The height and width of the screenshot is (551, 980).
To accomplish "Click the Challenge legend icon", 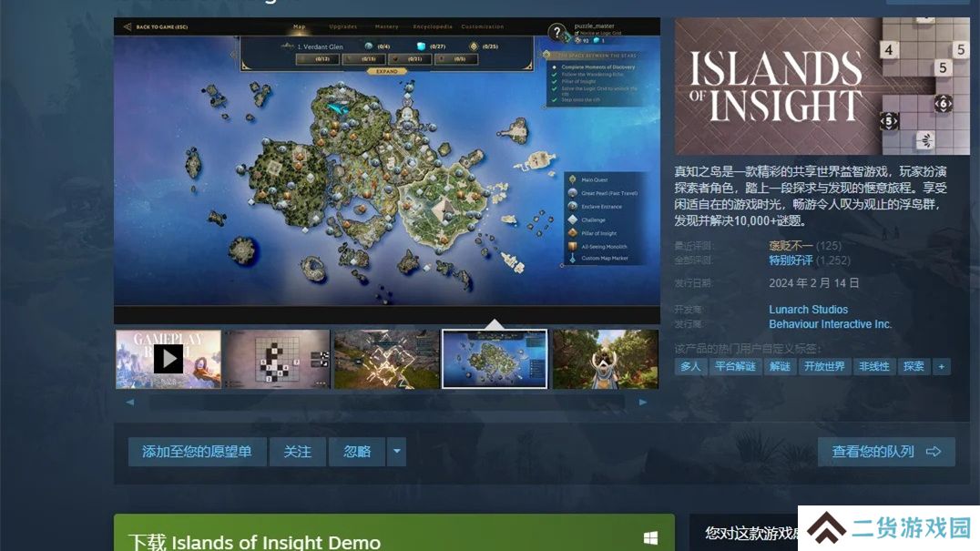I will tap(573, 219).
